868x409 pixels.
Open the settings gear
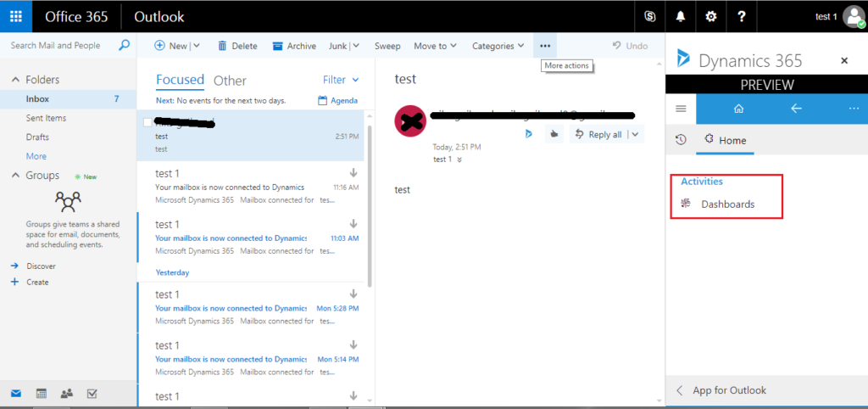[x=711, y=16]
